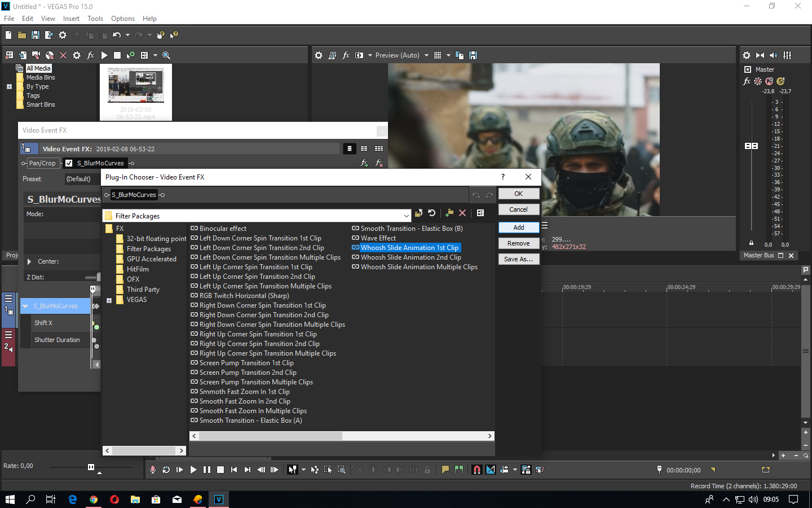Select the GPU Accelerated folder

coord(151,259)
